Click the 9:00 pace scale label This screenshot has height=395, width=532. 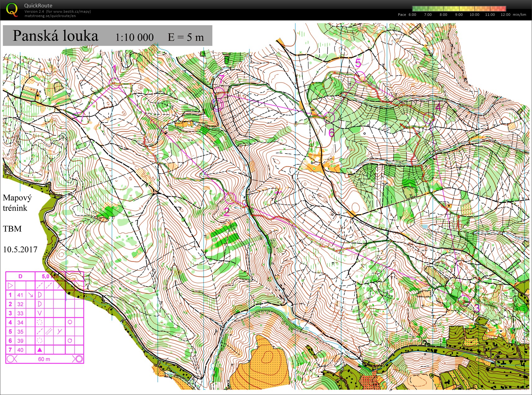click(x=459, y=15)
